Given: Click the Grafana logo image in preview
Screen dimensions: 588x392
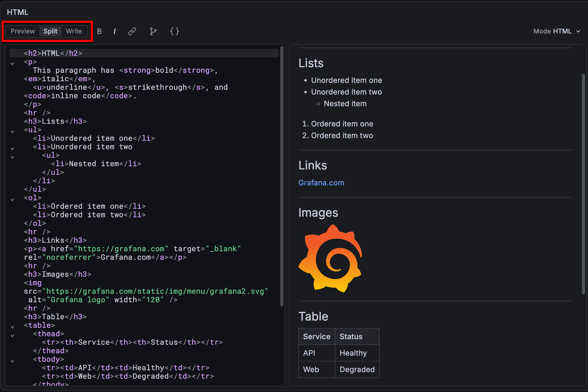Looking at the screenshot, I should (330, 258).
